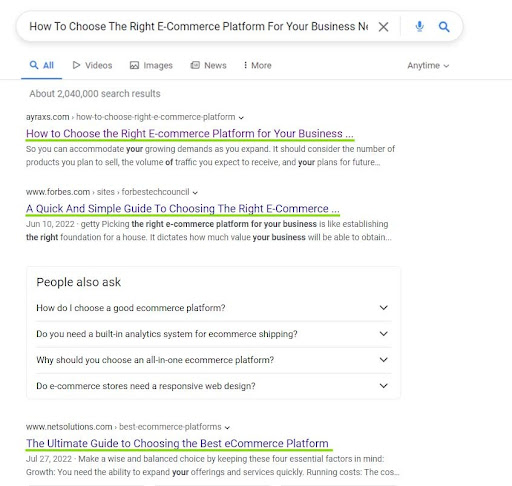Select the All results tab
Screen dimensions: 512x486
42,65
